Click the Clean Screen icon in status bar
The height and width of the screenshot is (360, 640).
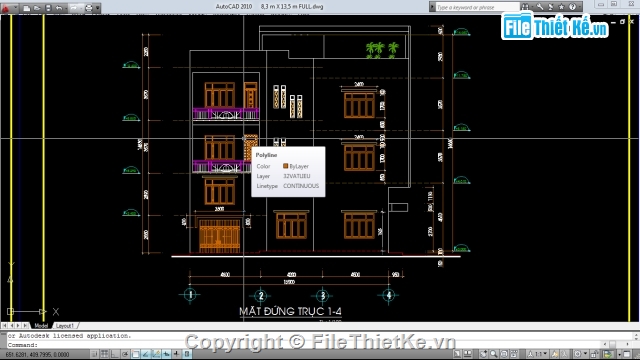point(627,354)
